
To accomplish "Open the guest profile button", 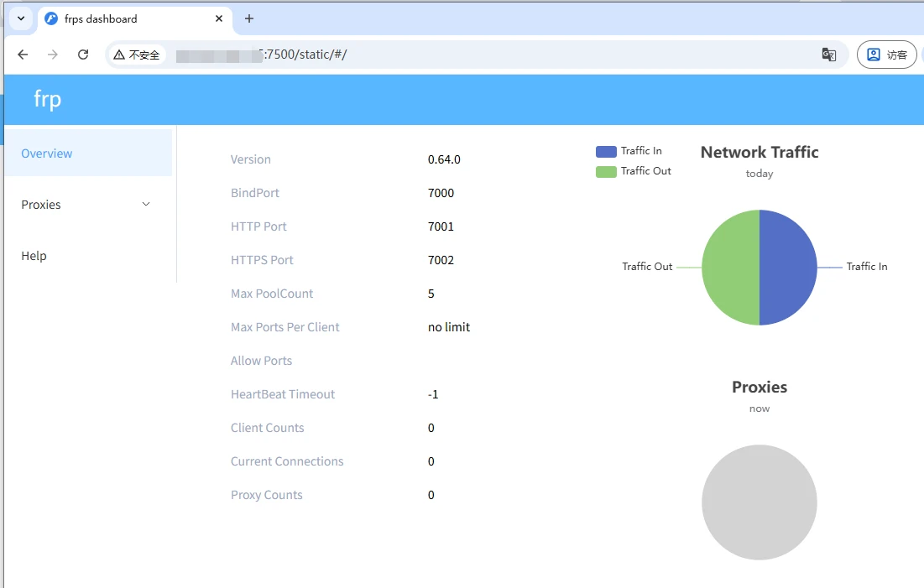I will (x=887, y=55).
